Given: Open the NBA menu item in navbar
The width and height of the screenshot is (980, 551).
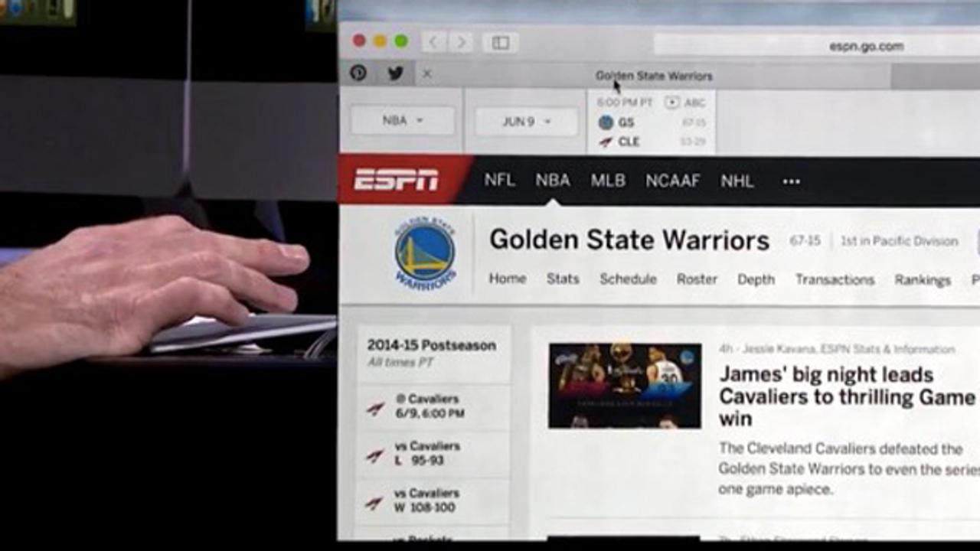Looking at the screenshot, I should tap(553, 180).
